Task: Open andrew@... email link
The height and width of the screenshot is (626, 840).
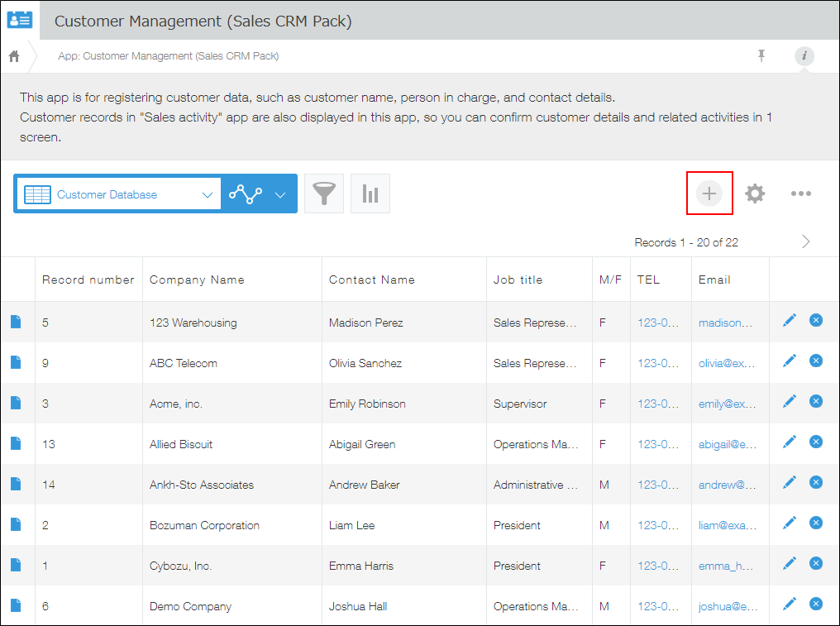Action: click(727, 485)
